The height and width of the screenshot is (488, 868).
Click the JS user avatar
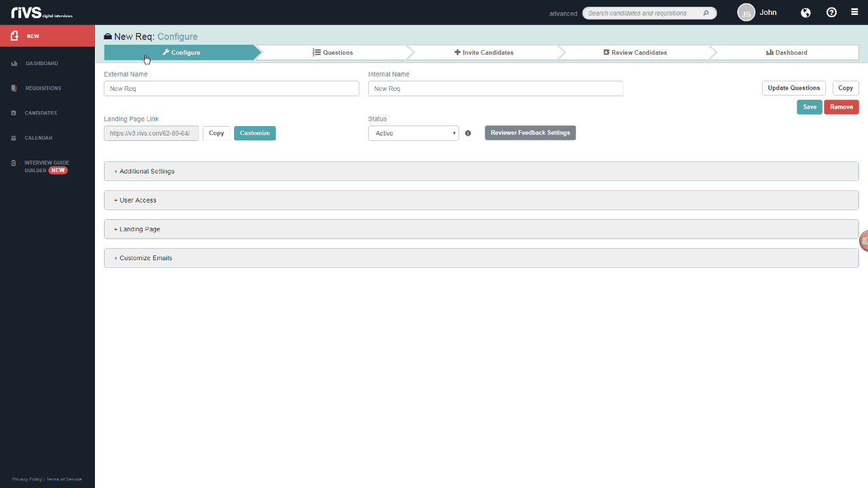click(746, 13)
